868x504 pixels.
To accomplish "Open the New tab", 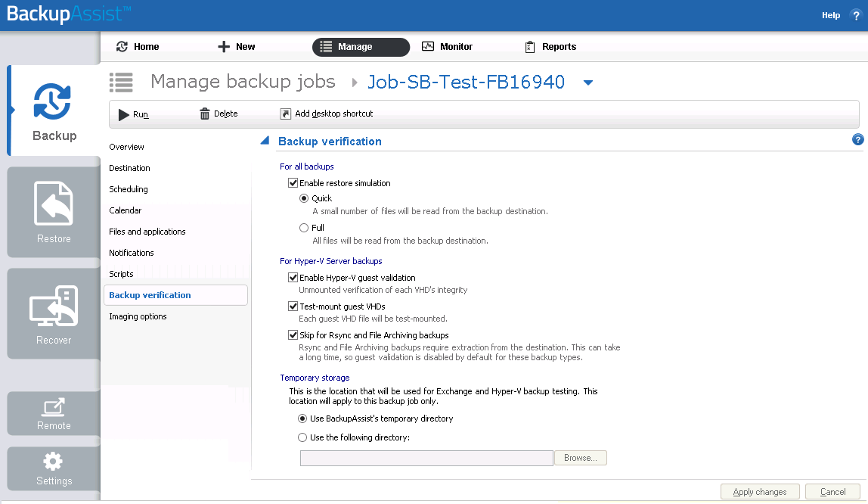I will click(237, 46).
